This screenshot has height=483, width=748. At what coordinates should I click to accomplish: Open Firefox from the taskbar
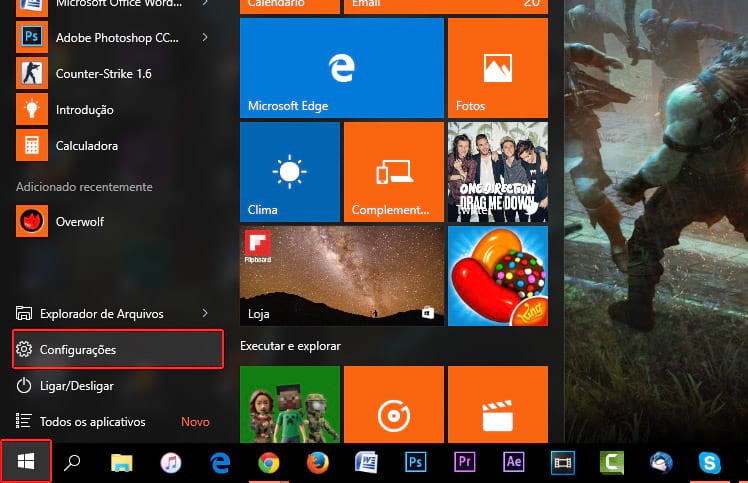coord(318,462)
